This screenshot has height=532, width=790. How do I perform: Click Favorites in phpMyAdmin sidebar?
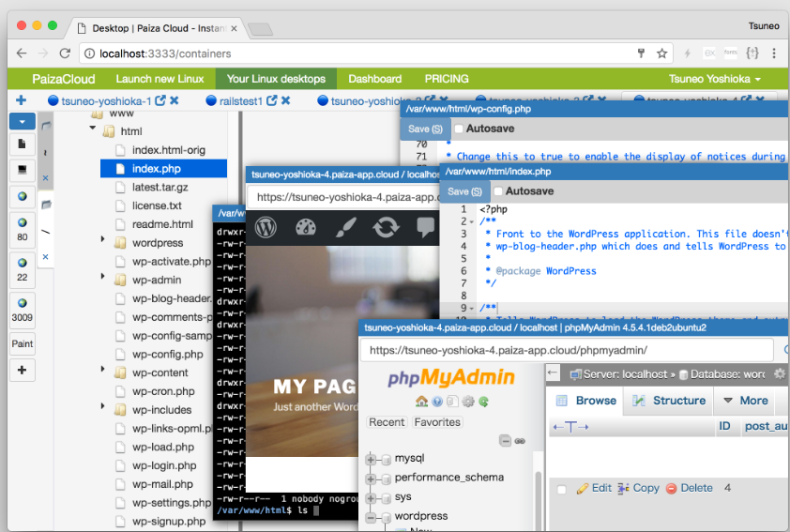click(x=437, y=422)
